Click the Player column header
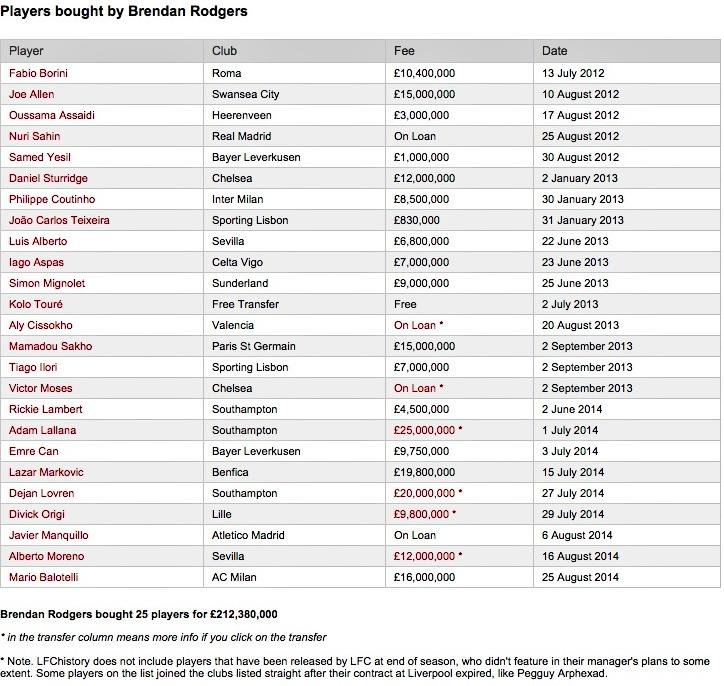The height and width of the screenshot is (686, 724). 26,51
